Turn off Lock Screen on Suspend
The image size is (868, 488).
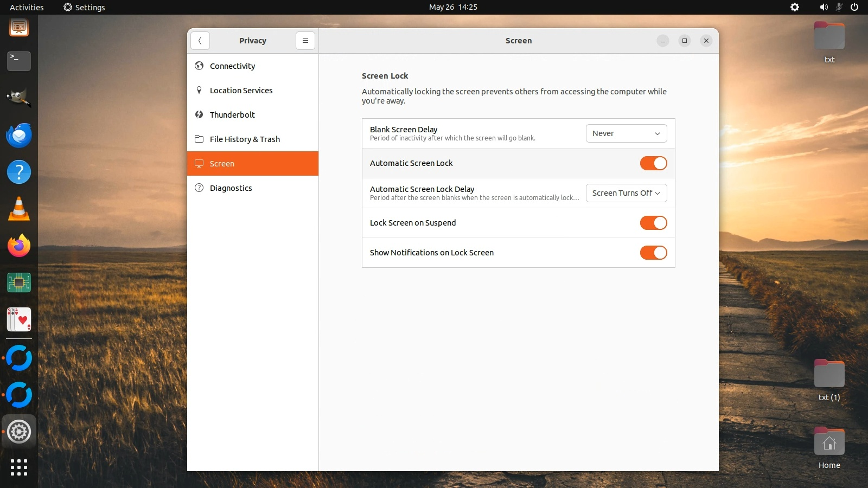653,223
